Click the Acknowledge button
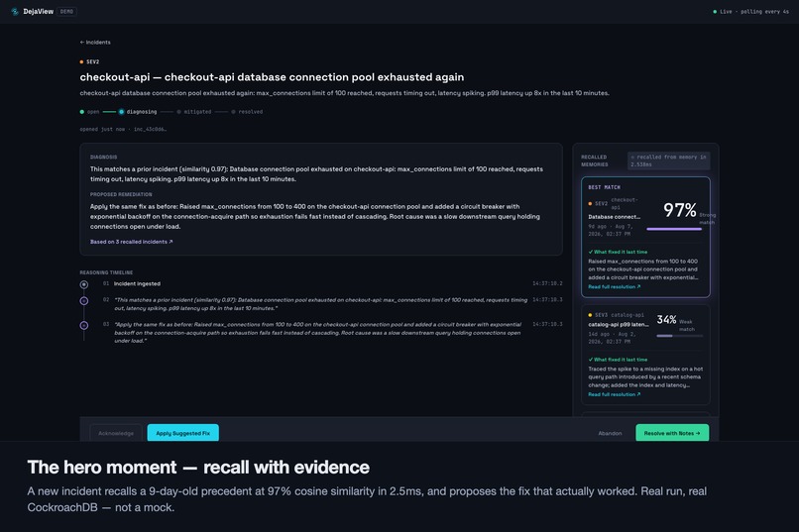The image size is (799, 532). (x=116, y=433)
